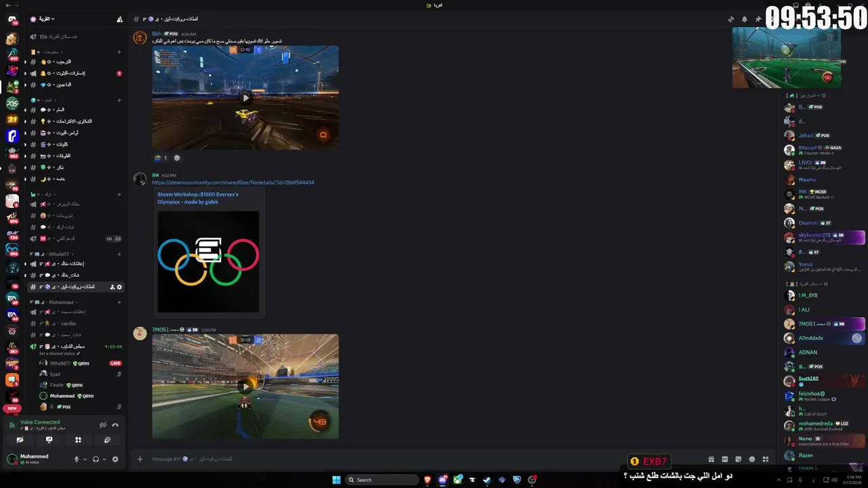
Task: Open the Olympic rings embed thumbnail
Action: pos(208,262)
